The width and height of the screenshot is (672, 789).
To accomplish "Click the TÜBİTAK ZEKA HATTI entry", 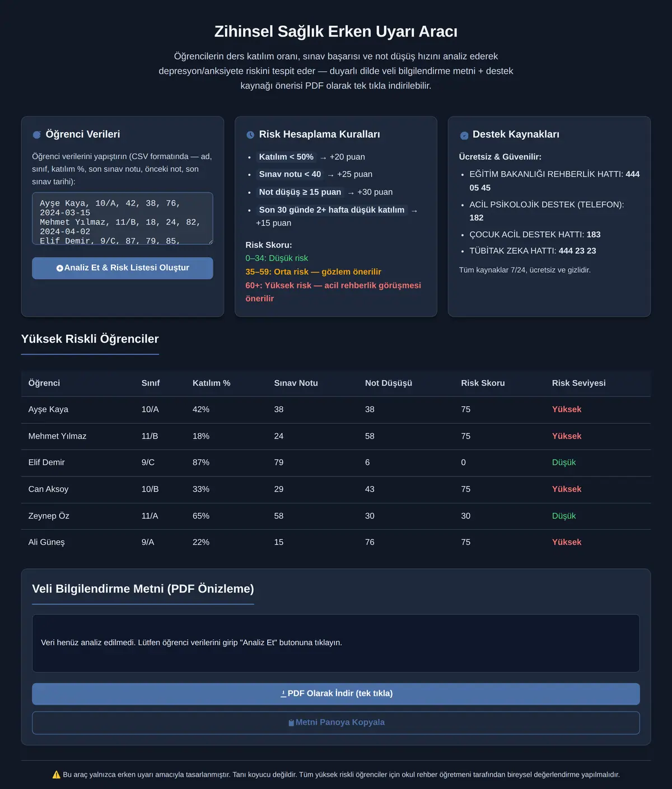I will pyautogui.click(x=533, y=251).
